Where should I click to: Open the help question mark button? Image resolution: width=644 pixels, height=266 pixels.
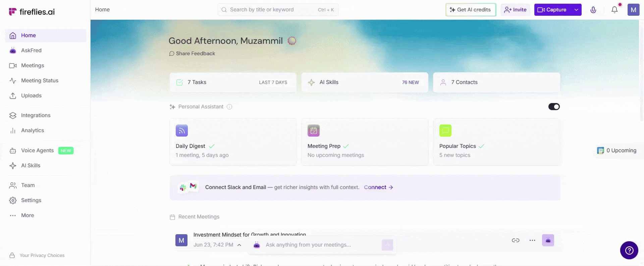point(629,250)
